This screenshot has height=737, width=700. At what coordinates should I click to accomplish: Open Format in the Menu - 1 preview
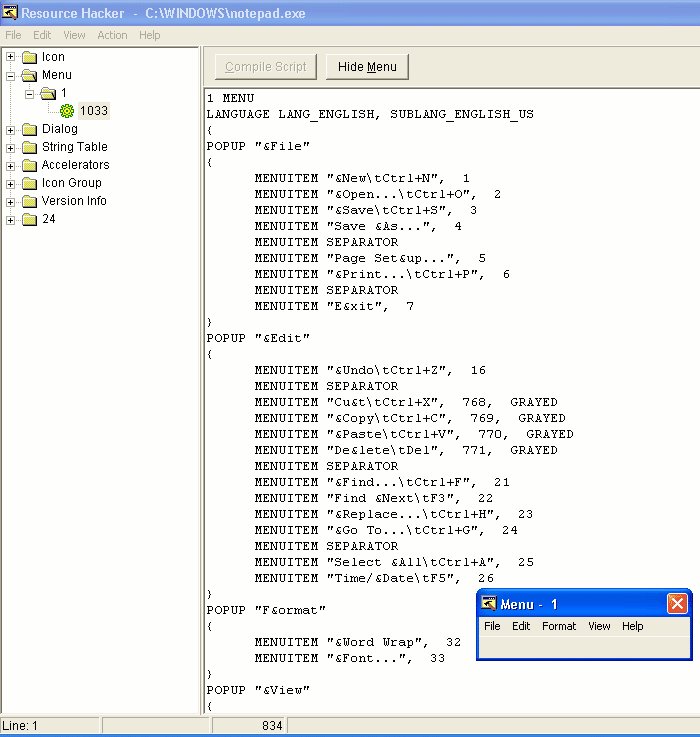[x=559, y=626]
